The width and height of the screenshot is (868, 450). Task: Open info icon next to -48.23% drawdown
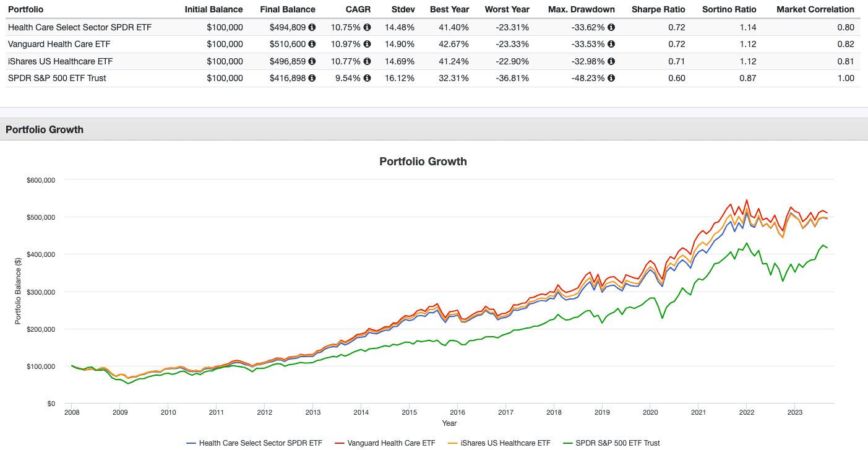click(x=611, y=78)
